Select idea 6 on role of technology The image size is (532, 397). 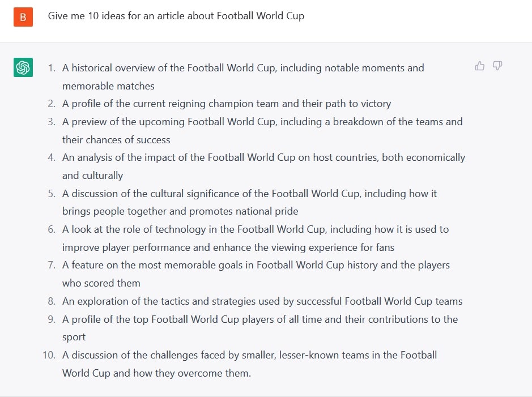[x=256, y=238]
